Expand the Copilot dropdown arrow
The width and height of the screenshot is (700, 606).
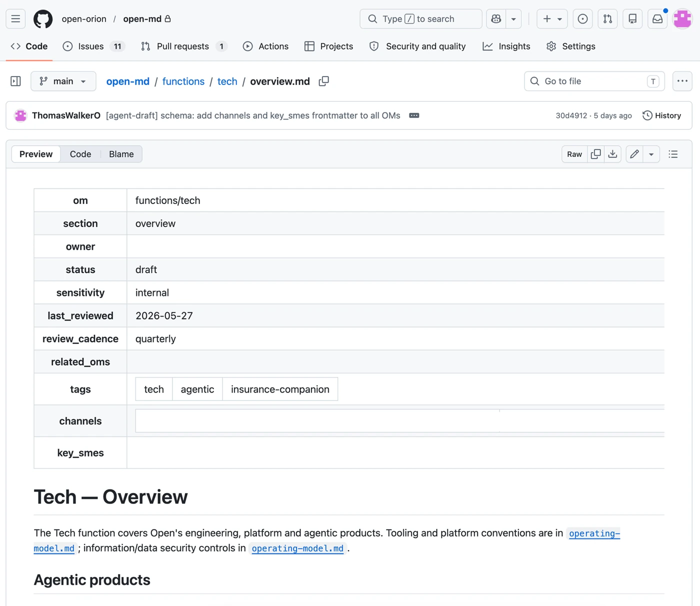513,19
